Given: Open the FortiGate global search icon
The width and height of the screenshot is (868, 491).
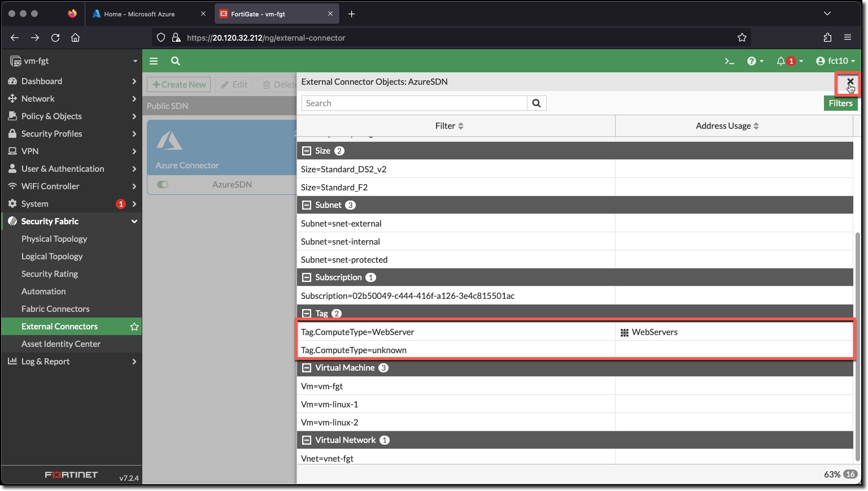Looking at the screenshot, I should [176, 61].
